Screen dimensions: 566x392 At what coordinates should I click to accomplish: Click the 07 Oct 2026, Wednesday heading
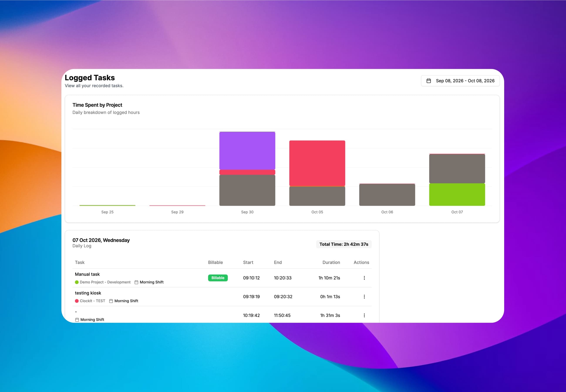click(101, 240)
